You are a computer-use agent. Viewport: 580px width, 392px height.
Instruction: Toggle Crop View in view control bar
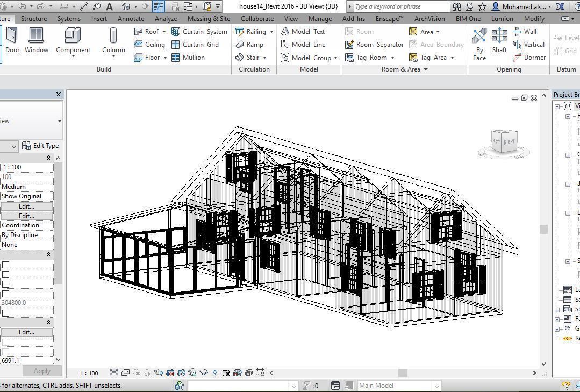click(170, 373)
